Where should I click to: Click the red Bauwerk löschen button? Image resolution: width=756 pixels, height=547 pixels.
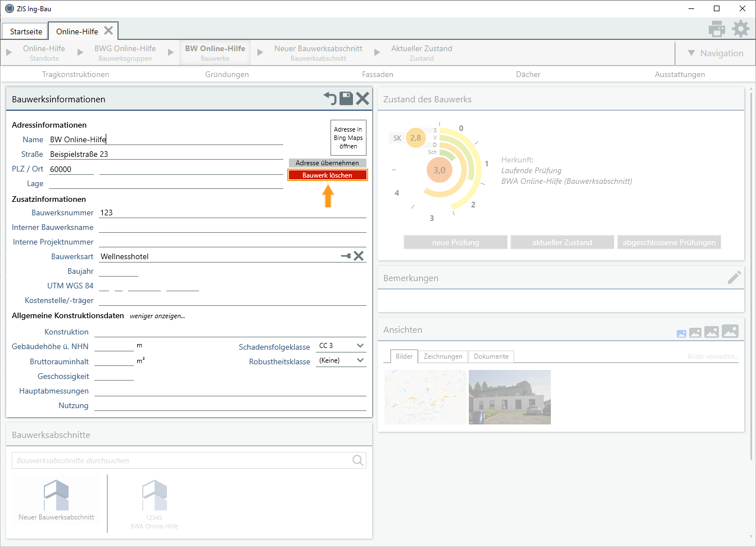[327, 175]
